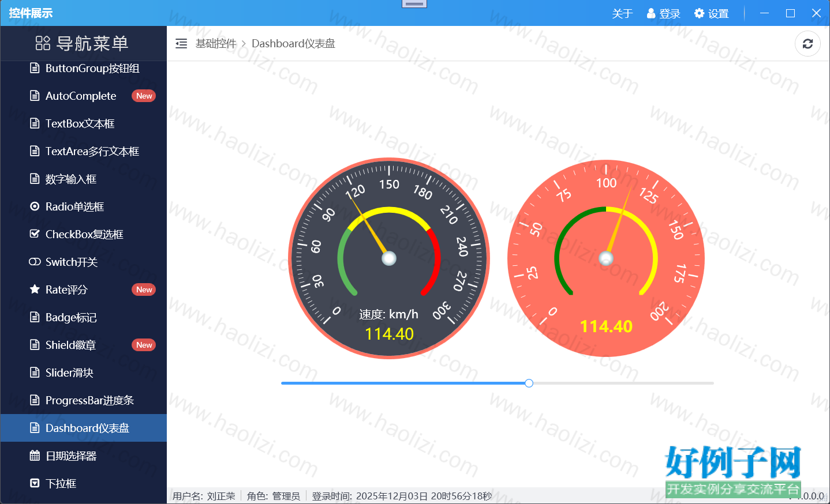
Task: Click the Dashboard仪表盘 document icon
Action: click(35, 428)
